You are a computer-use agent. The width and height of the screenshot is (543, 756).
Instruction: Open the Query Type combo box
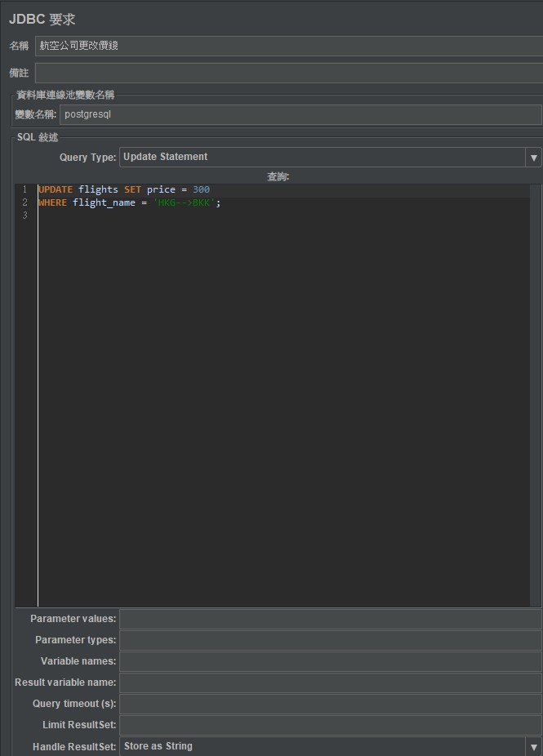tap(323, 157)
